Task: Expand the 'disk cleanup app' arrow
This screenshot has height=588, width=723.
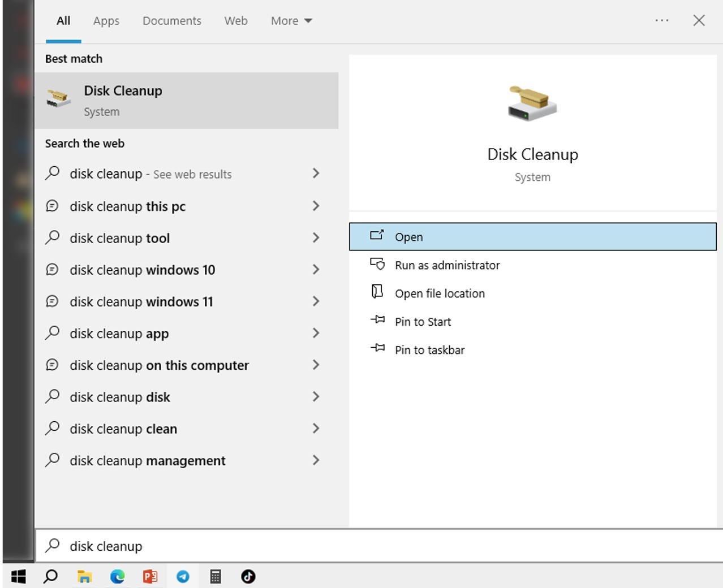Action: 316,333
